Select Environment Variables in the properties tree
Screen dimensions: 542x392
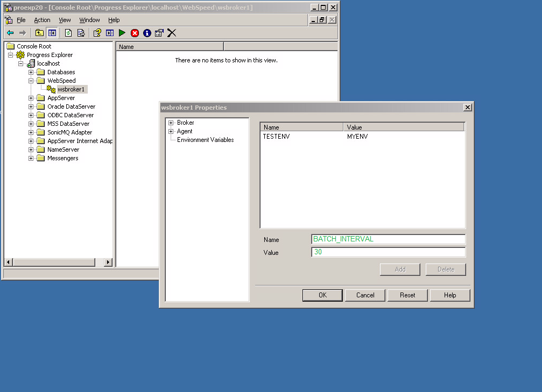pyautogui.click(x=205, y=140)
